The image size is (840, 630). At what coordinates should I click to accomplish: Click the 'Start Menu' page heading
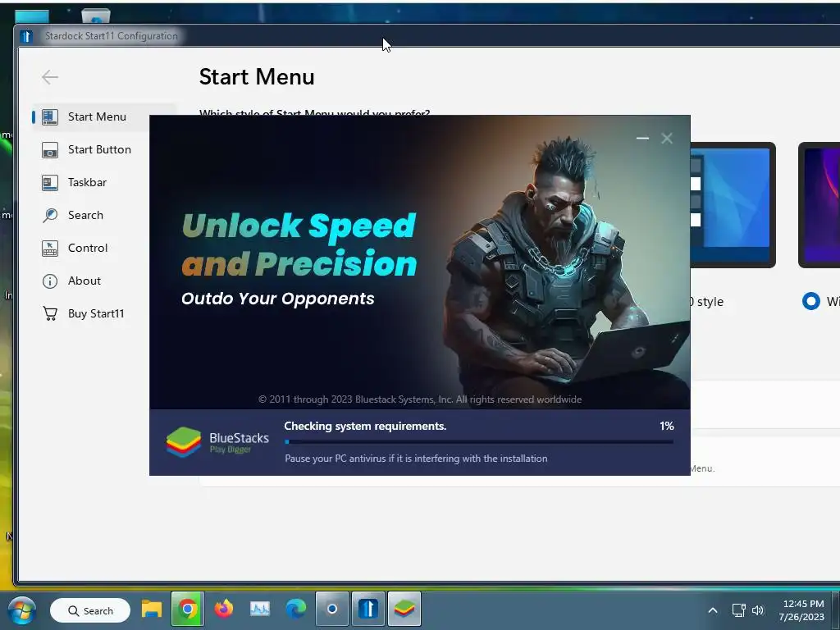tap(257, 77)
